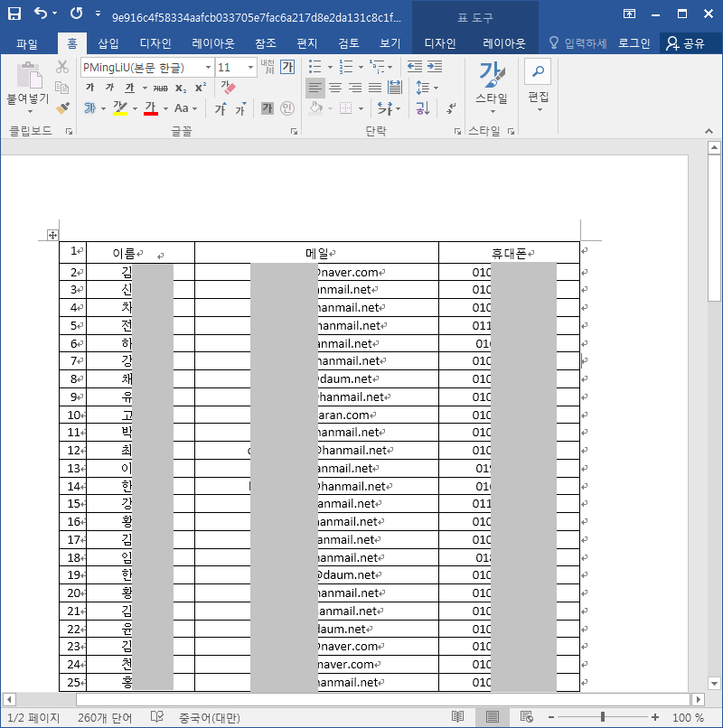Show or hide paragraph marks
The width and height of the screenshot is (723, 728).
(x=451, y=108)
